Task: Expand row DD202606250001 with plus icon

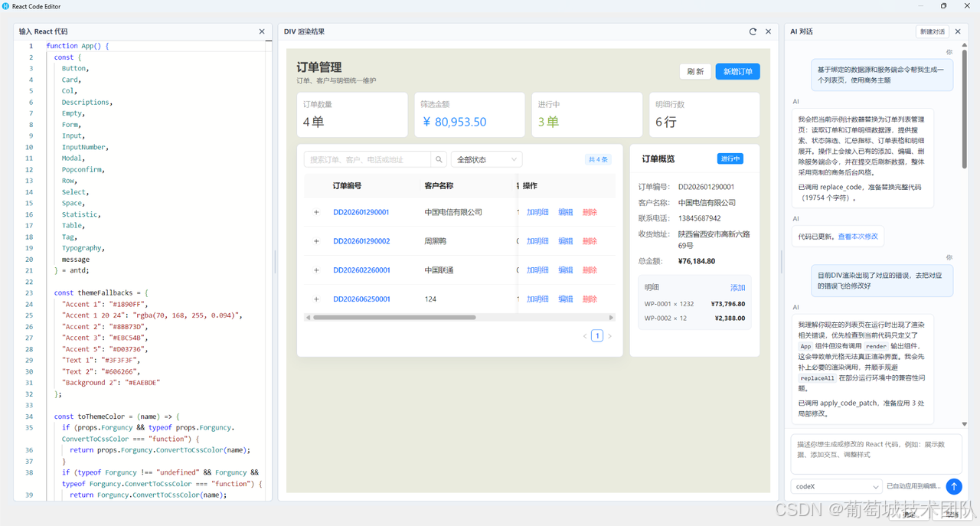Action: click(x=316, y=299)
